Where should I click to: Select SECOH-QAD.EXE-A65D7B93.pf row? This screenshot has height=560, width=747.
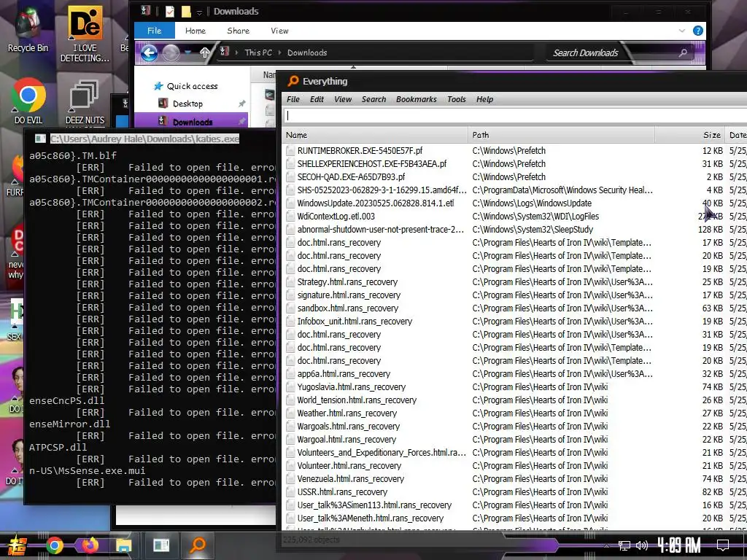(514, 176)
